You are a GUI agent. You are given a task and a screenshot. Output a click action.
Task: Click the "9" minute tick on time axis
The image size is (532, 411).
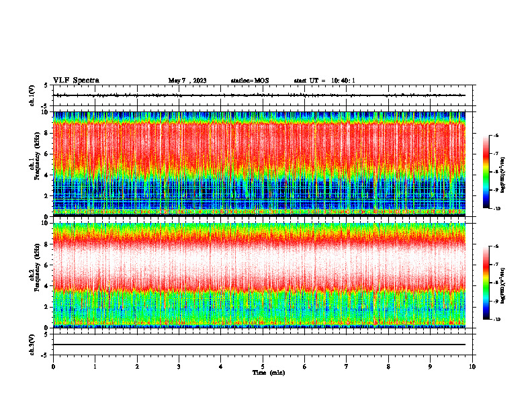point(430,367)
